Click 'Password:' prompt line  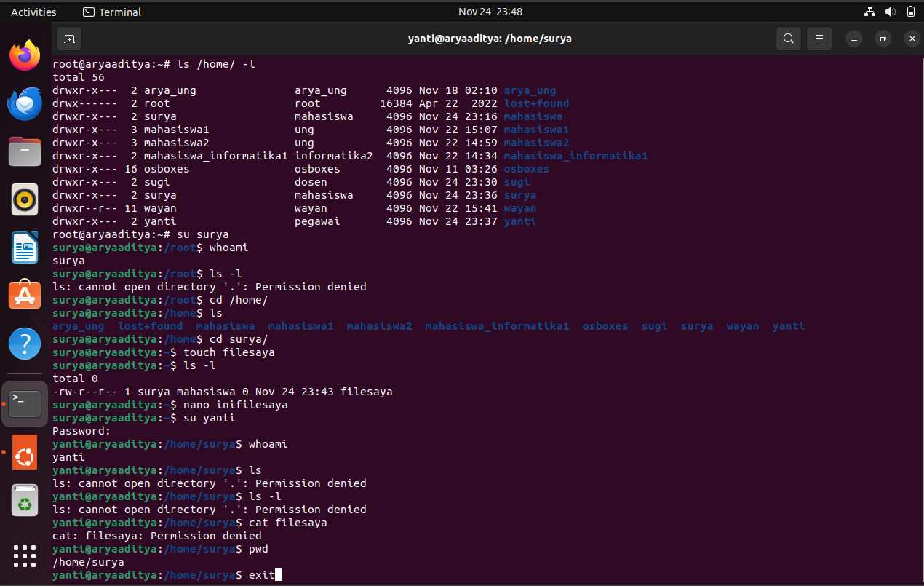tap(81, 431)
